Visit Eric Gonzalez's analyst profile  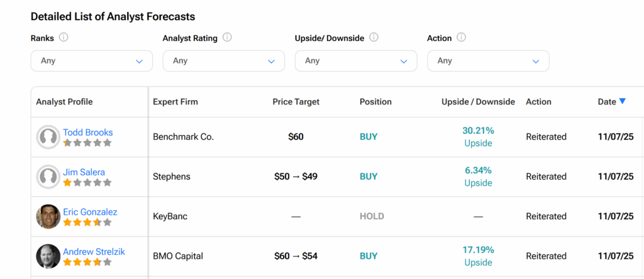90,212
